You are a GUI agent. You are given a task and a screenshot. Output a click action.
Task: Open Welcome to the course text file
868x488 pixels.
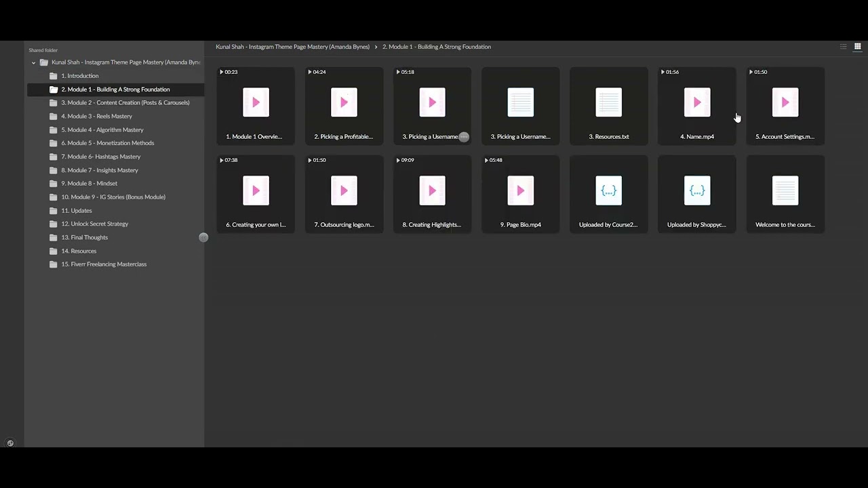click(x=785, y=194)
